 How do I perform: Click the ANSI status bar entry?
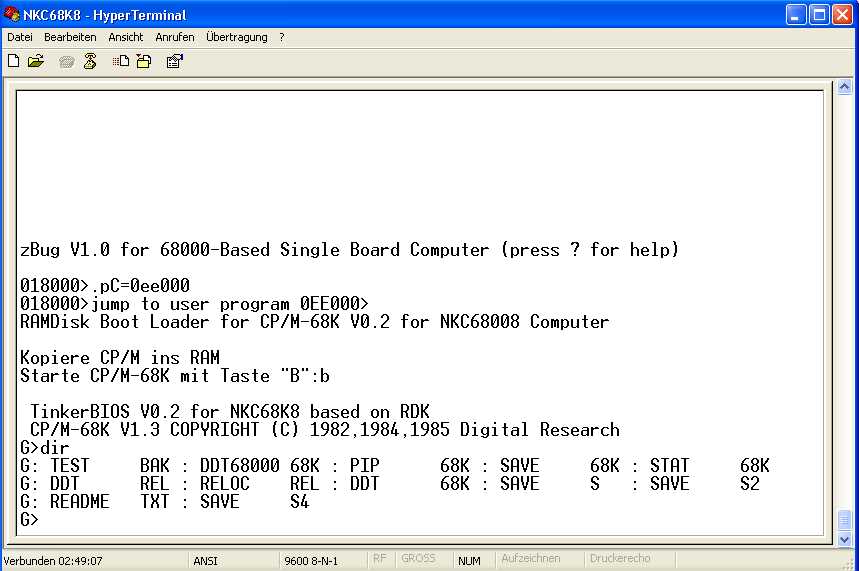pos(205,561)
